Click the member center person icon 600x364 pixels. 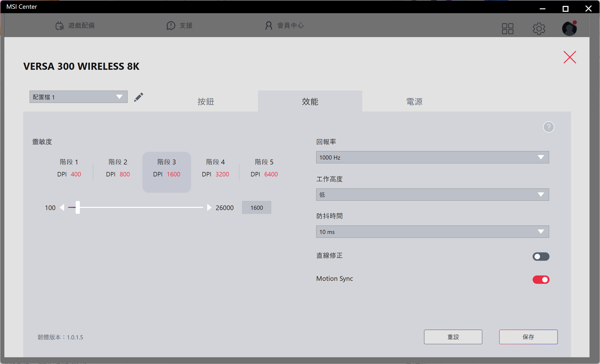point(269,25)
